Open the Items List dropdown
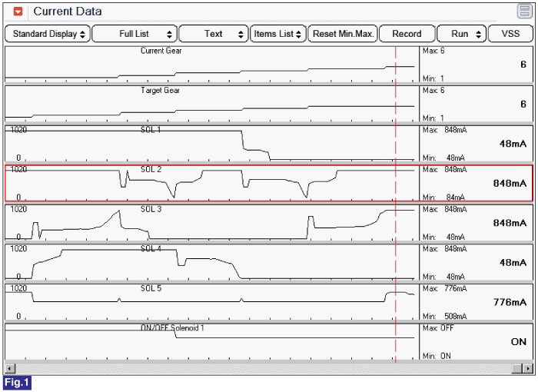 pyautogui.click(x=278, y=34)
